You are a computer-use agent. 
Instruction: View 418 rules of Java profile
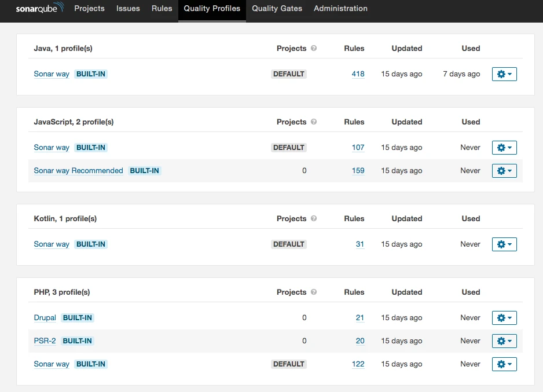pyautogui.click(x=358, y=74)
